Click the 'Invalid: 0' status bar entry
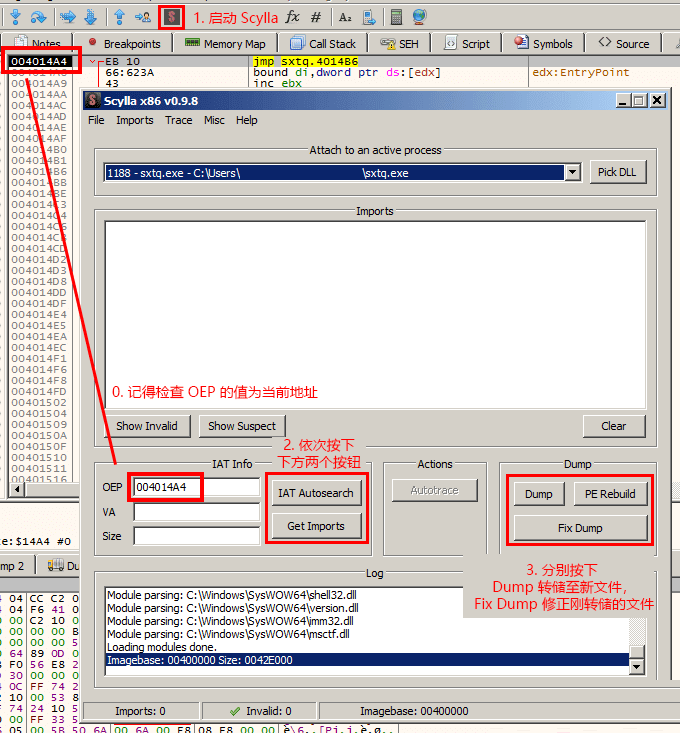 coord(261,711)
